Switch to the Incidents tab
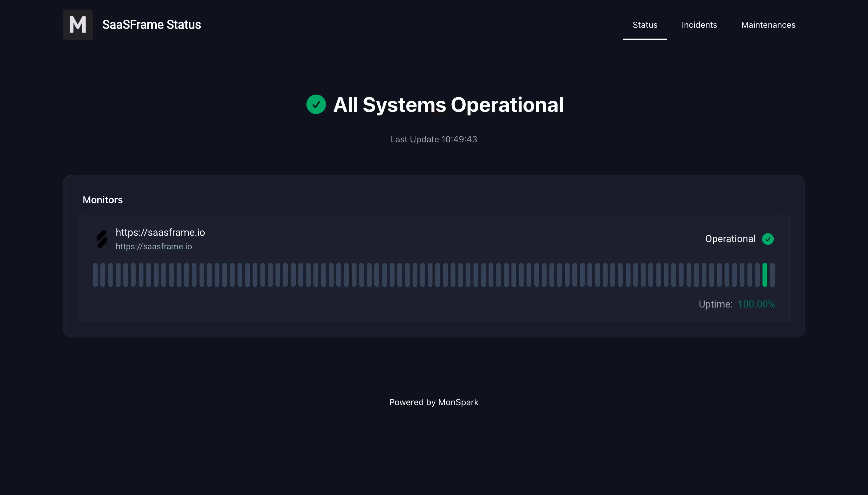This screenshot has height=495, width=868. click(x=699, y=25)
